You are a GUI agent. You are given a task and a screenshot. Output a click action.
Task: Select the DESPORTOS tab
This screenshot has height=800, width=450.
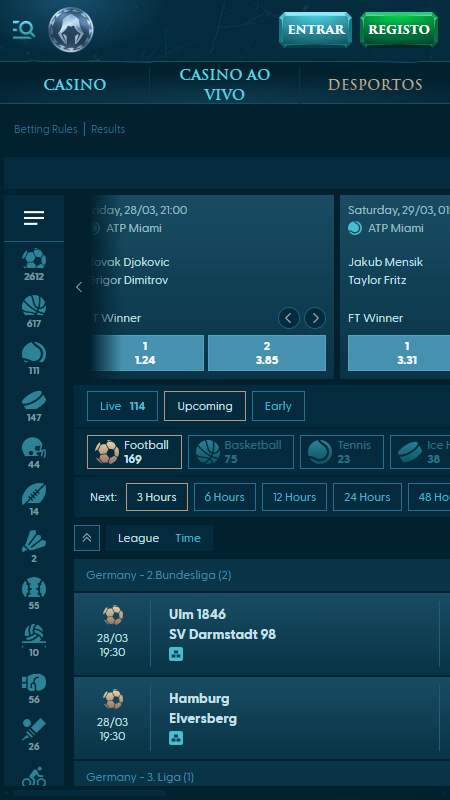point(375,84)
